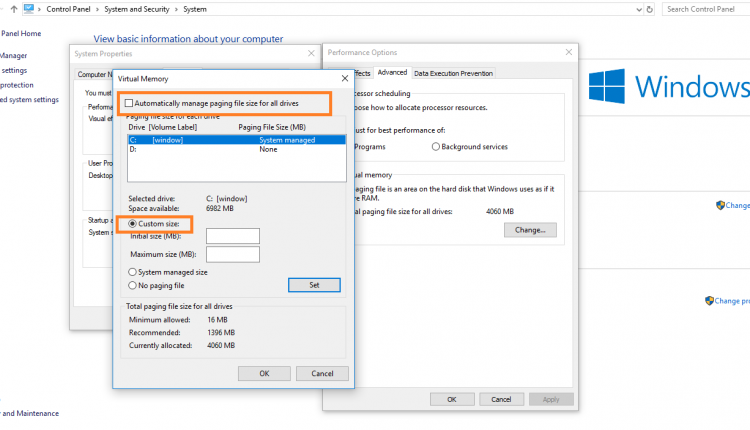
Task: Open the settings link below Manager
Action: coord(14,70)
